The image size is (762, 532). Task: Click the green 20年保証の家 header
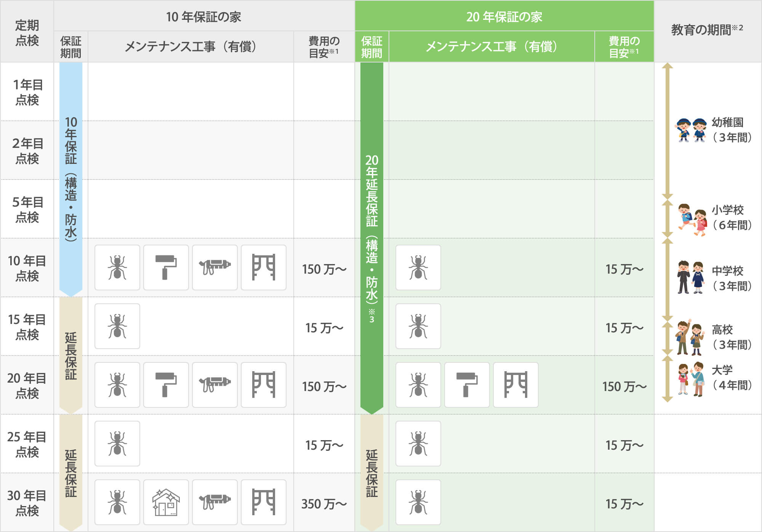[x=504, y=16]
